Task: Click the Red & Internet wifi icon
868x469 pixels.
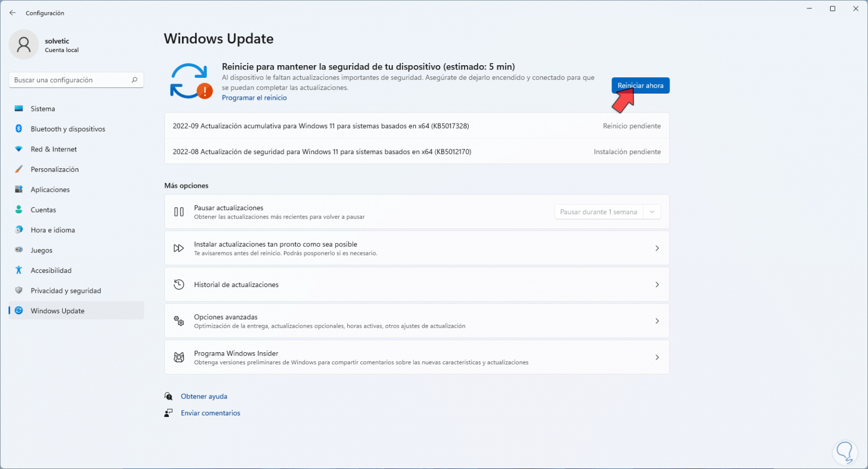Action: pyautogui.click(x=19, y=149)
